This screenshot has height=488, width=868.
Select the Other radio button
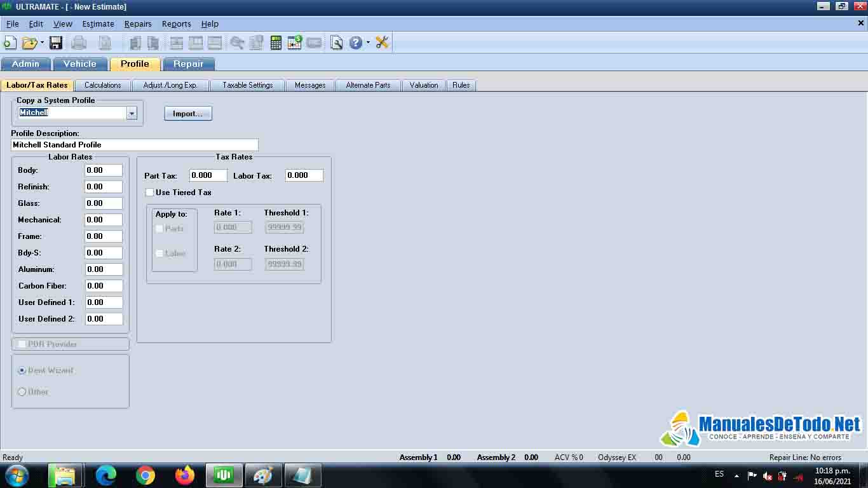click(22, 392)
